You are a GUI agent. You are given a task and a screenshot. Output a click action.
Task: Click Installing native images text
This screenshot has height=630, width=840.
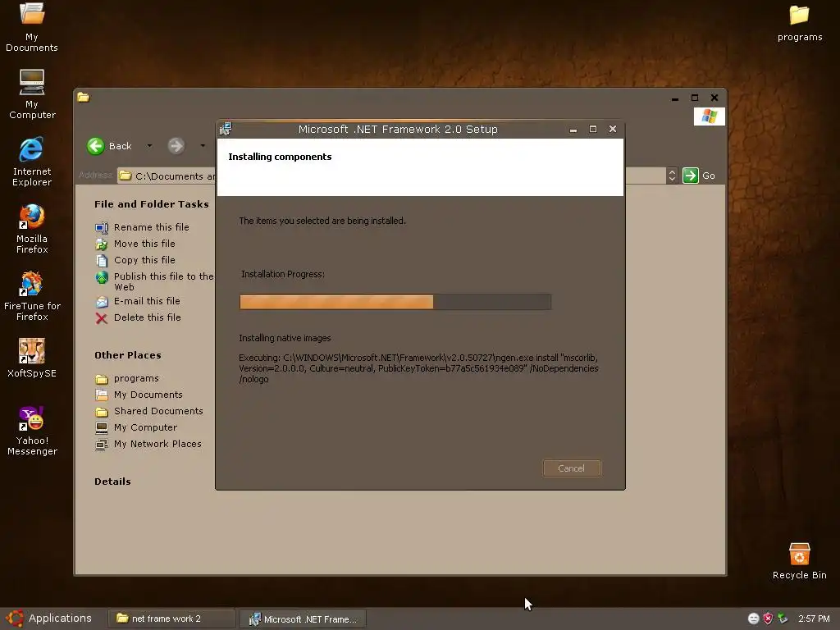tap(285, 338)
